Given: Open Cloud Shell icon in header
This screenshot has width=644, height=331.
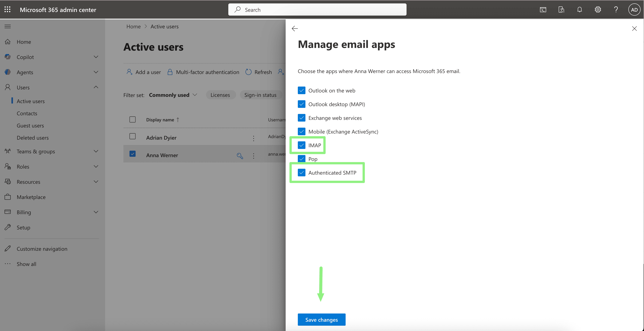Looking at the screenshot, I should (543, 10).
